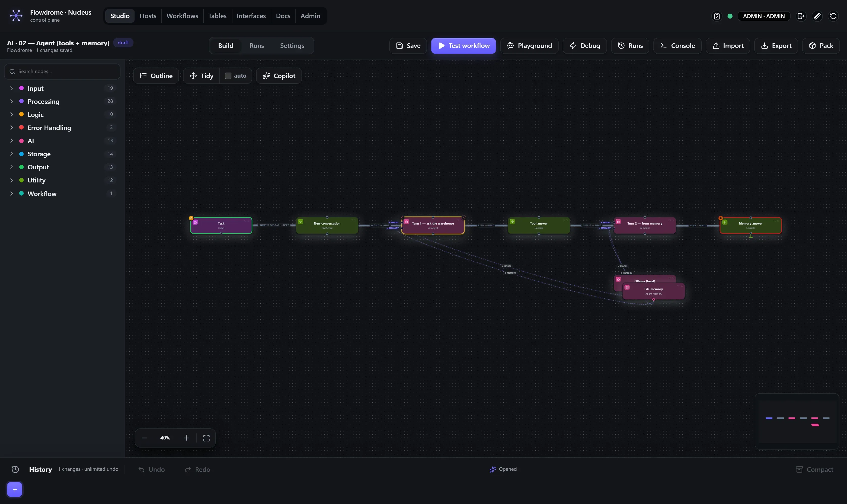The width and height of the screenshot is (847, 504).
Task: Switch to the Runs sub-tab
Action: click(257, 46)
